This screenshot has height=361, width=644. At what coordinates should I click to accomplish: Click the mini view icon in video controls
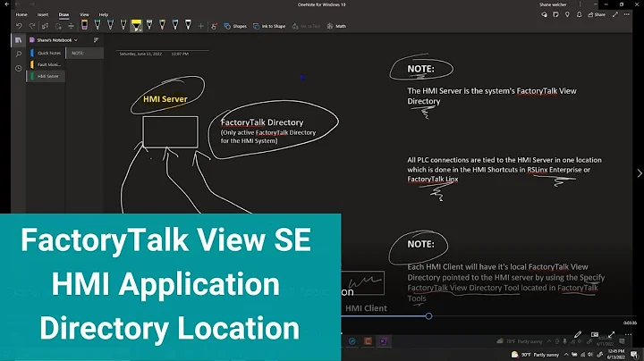tap(594, 335)
